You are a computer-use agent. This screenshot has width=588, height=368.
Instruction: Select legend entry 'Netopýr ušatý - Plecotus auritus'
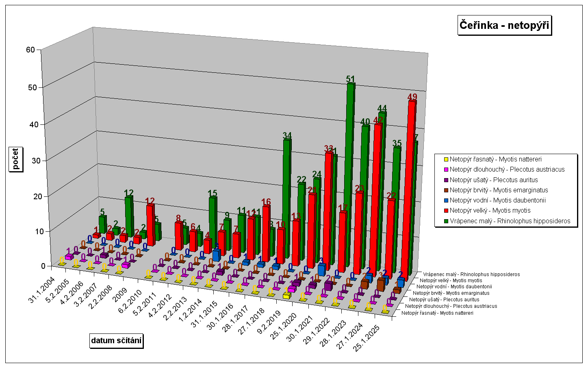(x=493, y=180)
